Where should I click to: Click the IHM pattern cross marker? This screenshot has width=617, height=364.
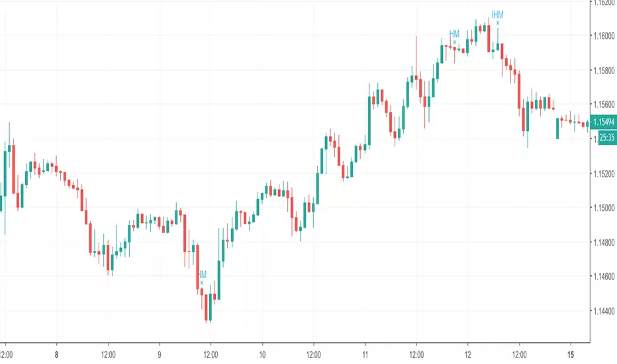click(497, 23)
